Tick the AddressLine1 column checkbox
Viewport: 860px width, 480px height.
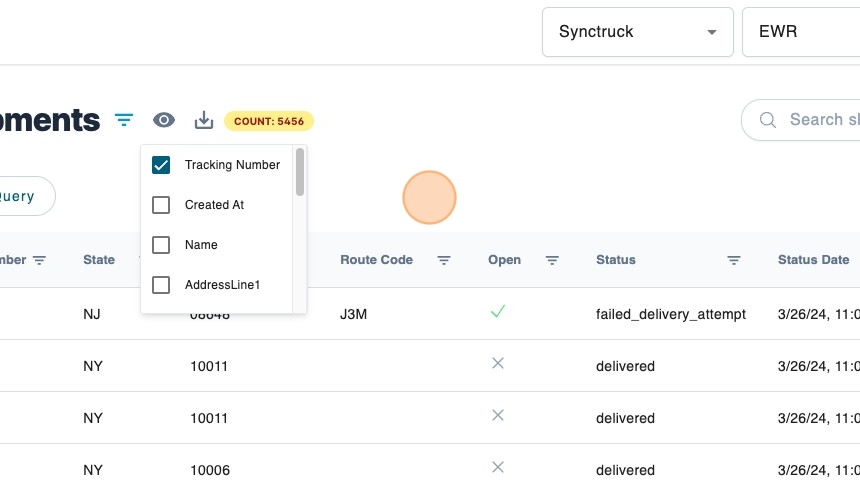coord(161,285)
